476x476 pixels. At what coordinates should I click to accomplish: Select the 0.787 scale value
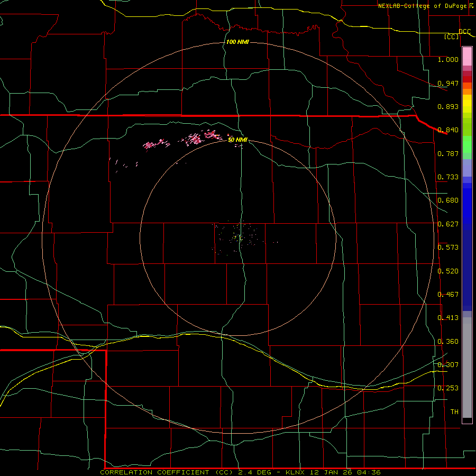(x=448, y=153)
